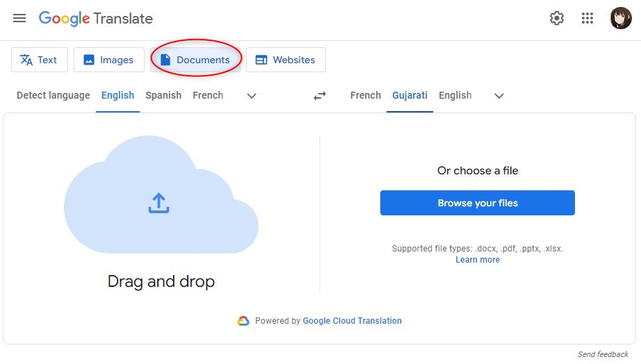Screen dimensions: 641x364
Task: Click the Drag and drop text
Action: pos(161,281)
